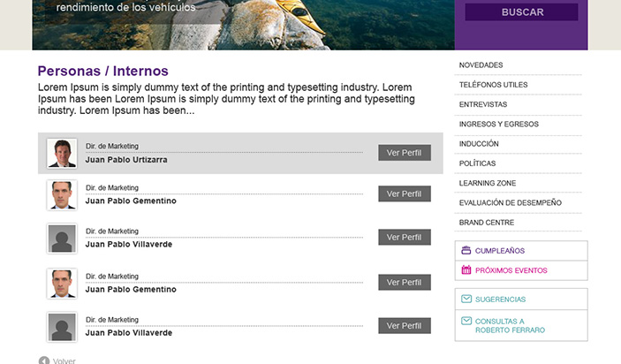Open Ingresos y Egresos menu entry
The image size is (621, 364).
click(x=498, y=125)
